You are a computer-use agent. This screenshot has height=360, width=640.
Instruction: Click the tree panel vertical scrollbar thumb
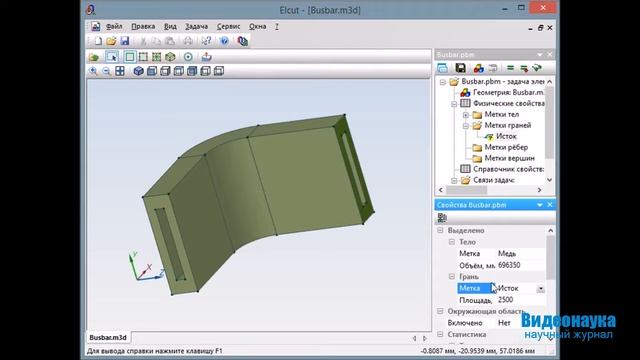pyautogui.click(x=549, y=122)
